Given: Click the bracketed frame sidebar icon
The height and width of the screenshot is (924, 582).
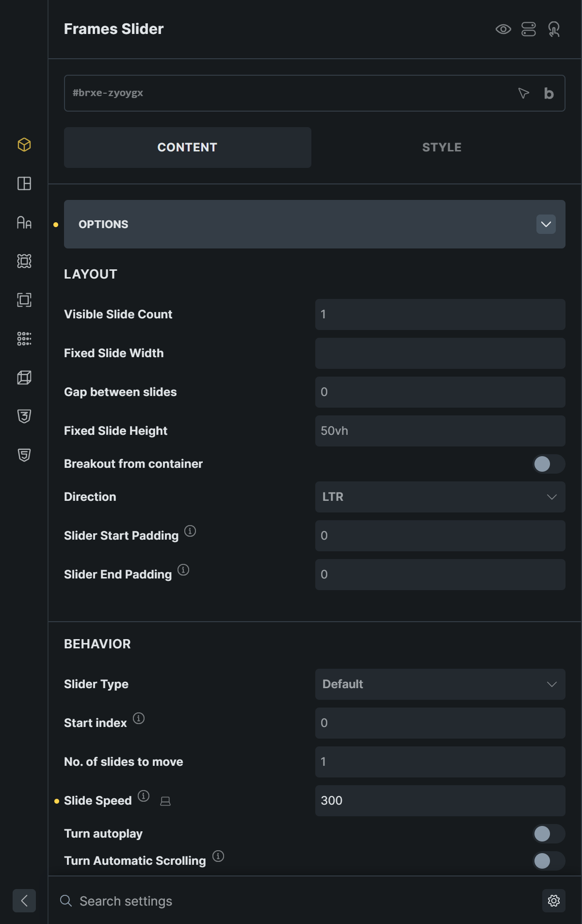Looking at the screenshot, I should tap(24, 261).
